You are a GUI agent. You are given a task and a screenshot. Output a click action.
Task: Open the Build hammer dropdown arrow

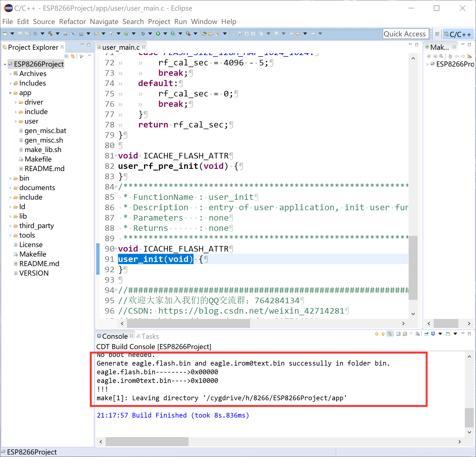[58, 34]
